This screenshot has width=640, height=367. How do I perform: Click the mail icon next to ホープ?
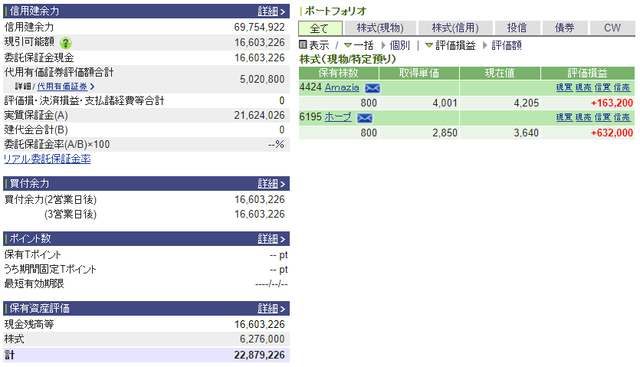(364, 118)
